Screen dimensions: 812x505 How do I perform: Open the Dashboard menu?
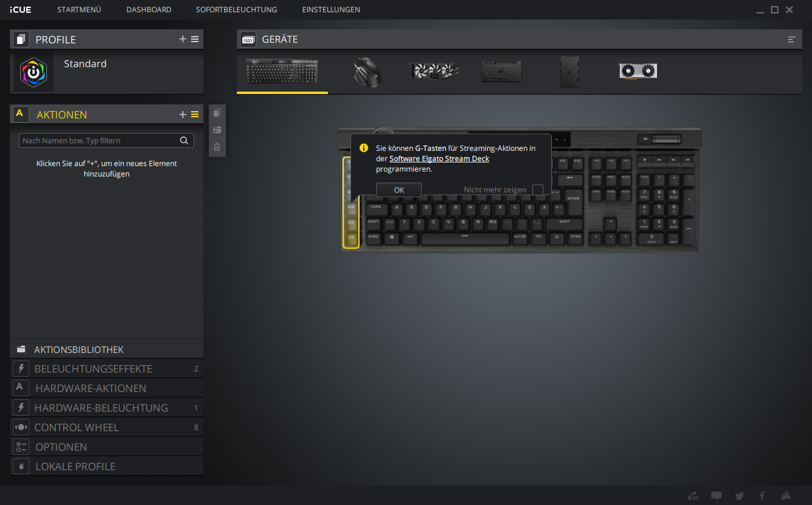(x=148, y=10)
